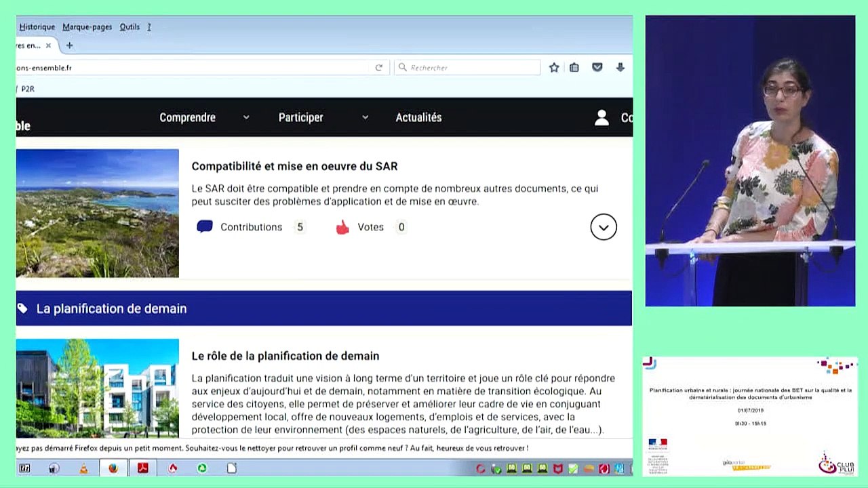Open VLC from the taskbar
The width and height of the screenshot is (868, 488).
pos(83,468)
